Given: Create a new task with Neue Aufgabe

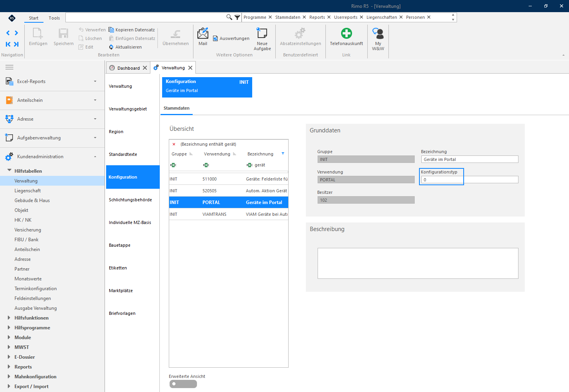Looking at the screenshot, I should click(x=262, y=39).
